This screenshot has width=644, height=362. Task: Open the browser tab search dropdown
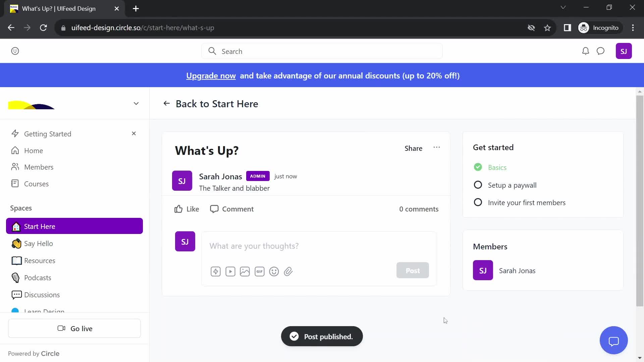563,7
